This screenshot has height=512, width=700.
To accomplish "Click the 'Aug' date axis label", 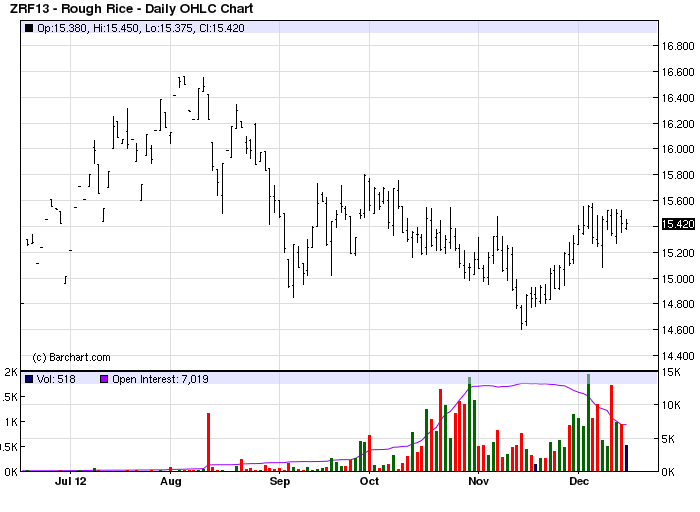I will tap(171, 482).
